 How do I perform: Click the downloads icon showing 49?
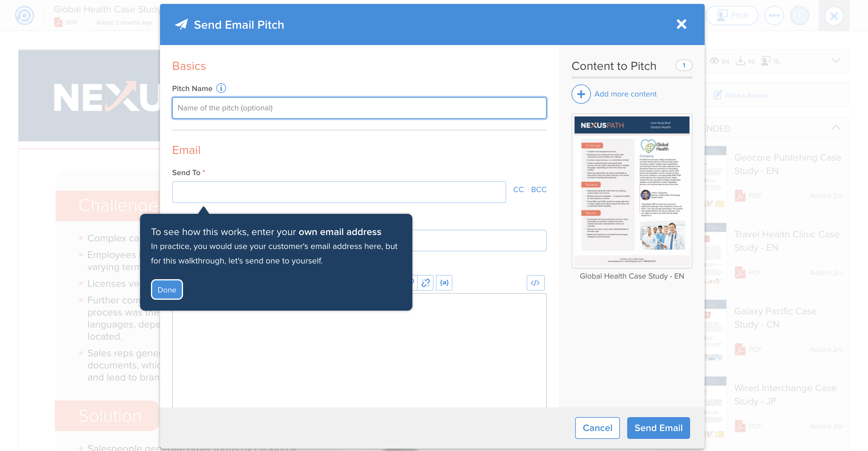[740, 61]
